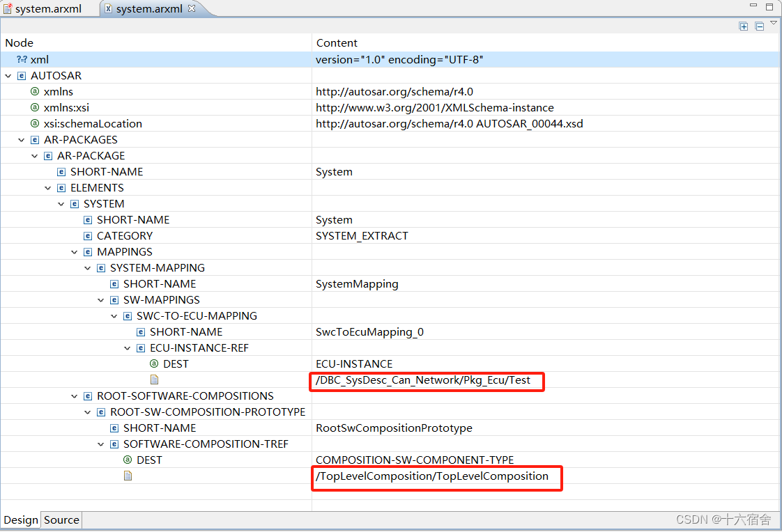Viewport: 782px width, 532px height.
Task: Switch to the Design tab
Action: pos(21,520)
